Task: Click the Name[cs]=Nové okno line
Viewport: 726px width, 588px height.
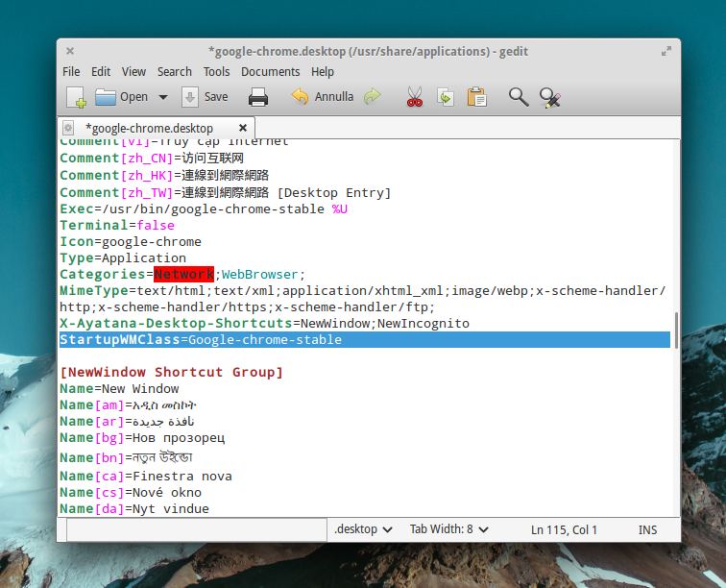Action: [x=131, y=492]
